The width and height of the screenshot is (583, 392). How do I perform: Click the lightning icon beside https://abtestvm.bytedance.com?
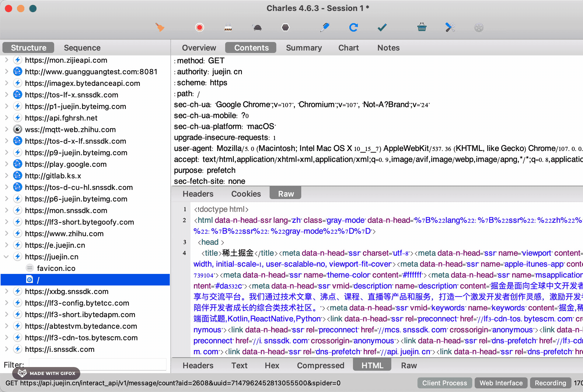pos(18,326)
